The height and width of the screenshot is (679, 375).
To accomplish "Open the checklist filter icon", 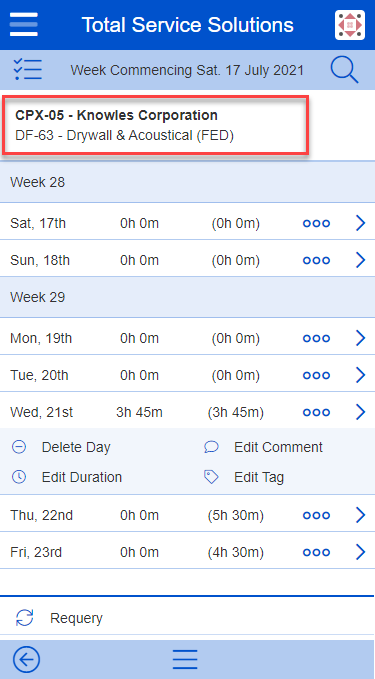I will 28,69.
